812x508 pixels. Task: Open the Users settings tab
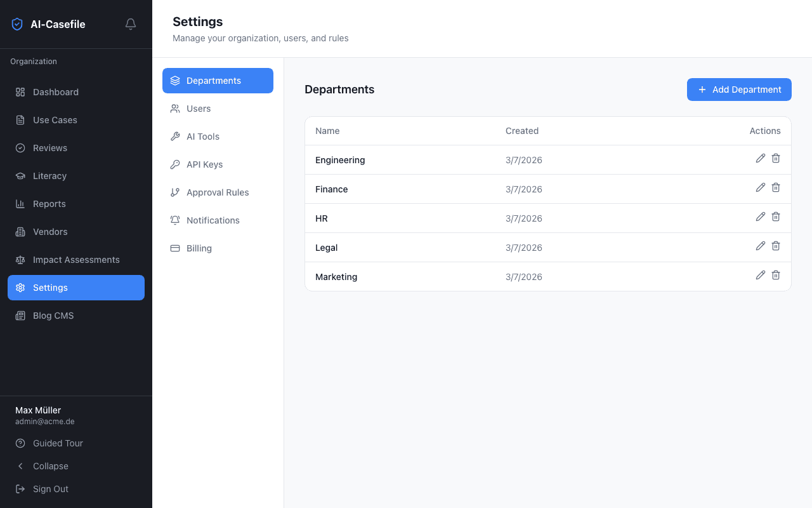click(x=198, y=109)
